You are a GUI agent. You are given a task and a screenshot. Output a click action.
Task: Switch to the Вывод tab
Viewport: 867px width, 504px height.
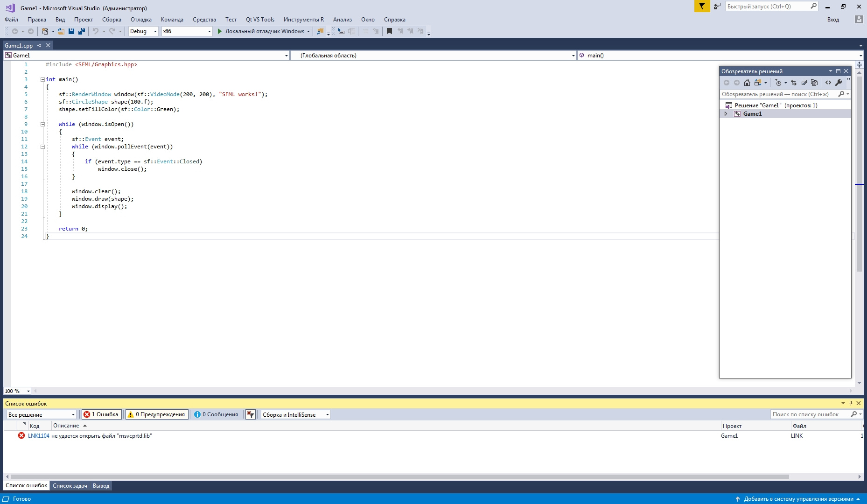tap(101, 486)
